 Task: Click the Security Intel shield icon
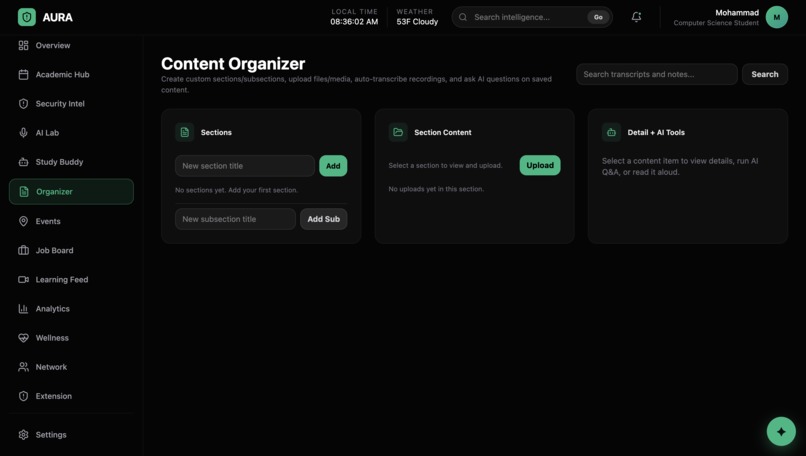pos(23,103)
